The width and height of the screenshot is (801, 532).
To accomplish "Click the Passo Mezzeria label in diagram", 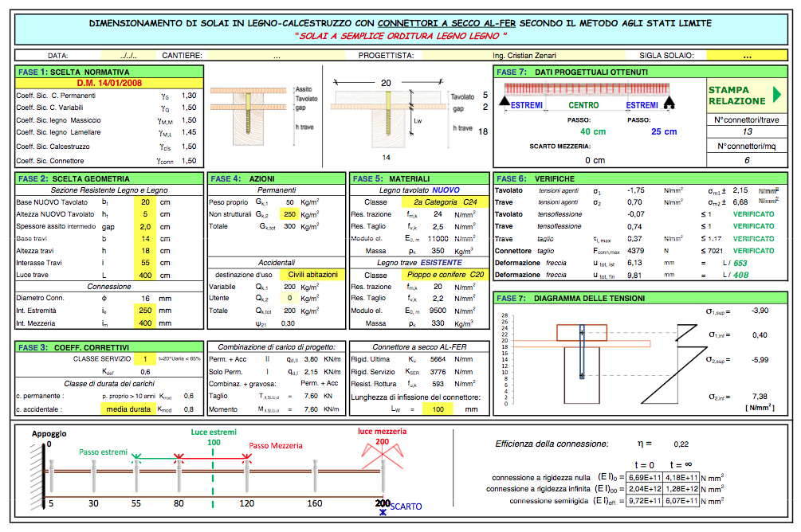I will [x=275, y=446].
